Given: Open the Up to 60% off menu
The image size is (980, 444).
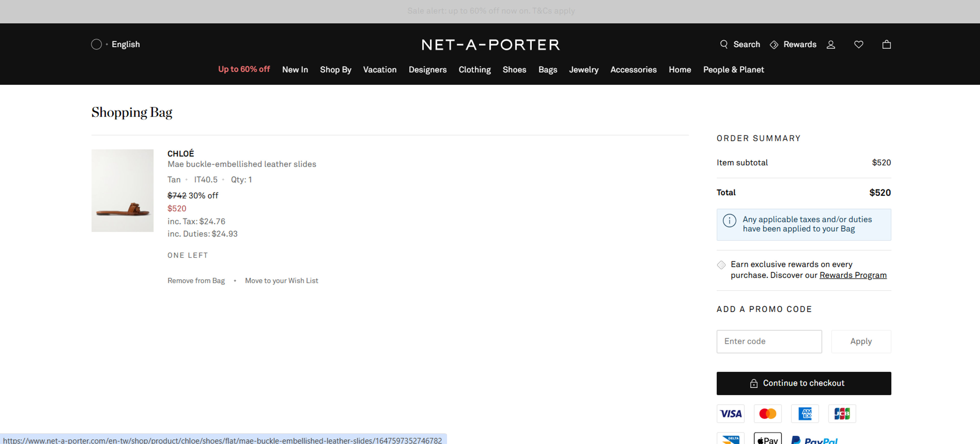Looking at the screenshot, I should tap(244, 70).
